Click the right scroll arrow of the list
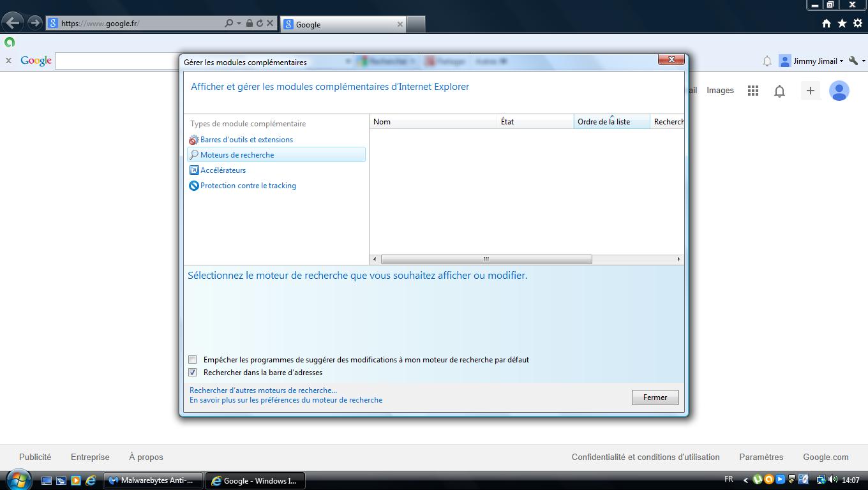868x490 pixels. tap(678, 259)
